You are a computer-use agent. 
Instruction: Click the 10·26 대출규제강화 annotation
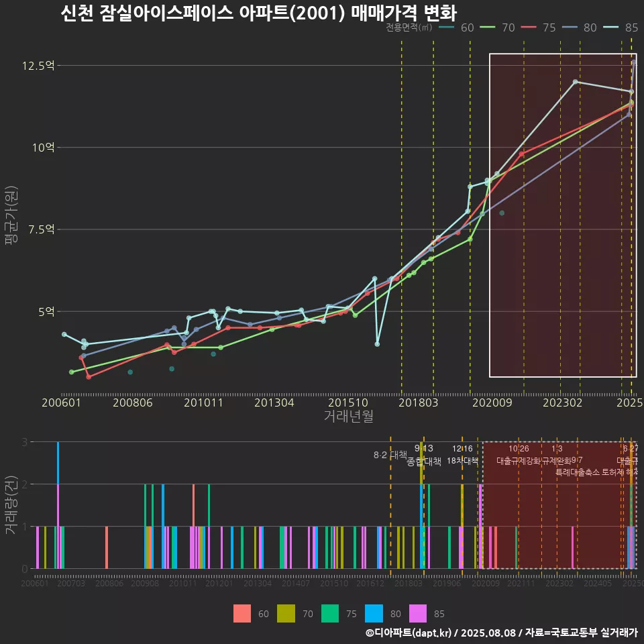coord(519,455)
